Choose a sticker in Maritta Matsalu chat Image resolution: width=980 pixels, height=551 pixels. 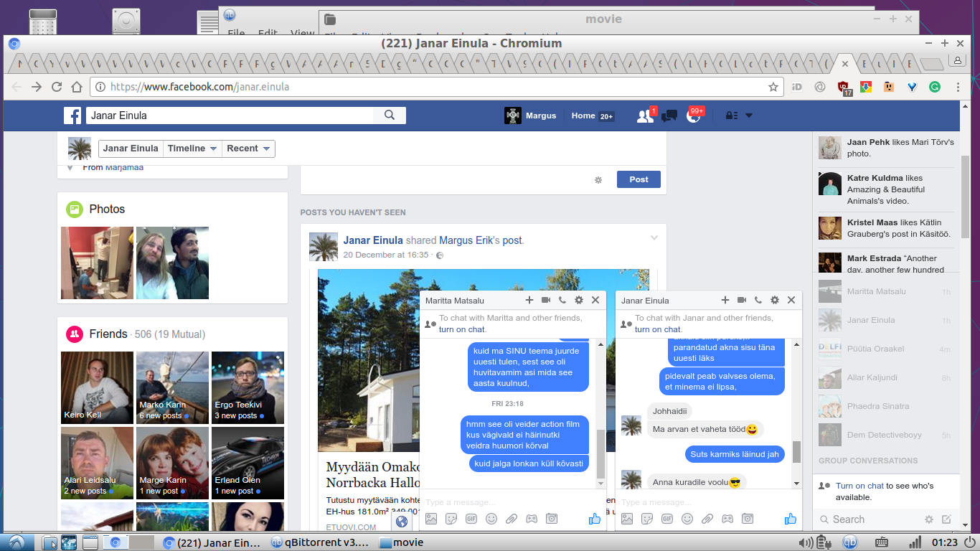451,519
